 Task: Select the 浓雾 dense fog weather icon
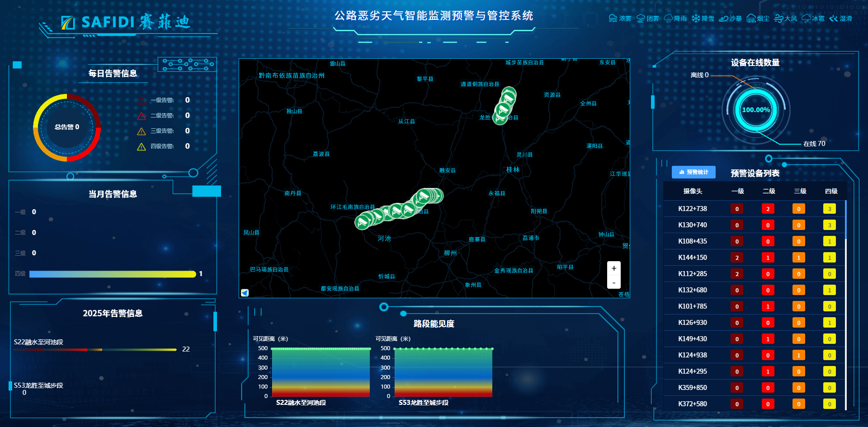pos(614,19)
